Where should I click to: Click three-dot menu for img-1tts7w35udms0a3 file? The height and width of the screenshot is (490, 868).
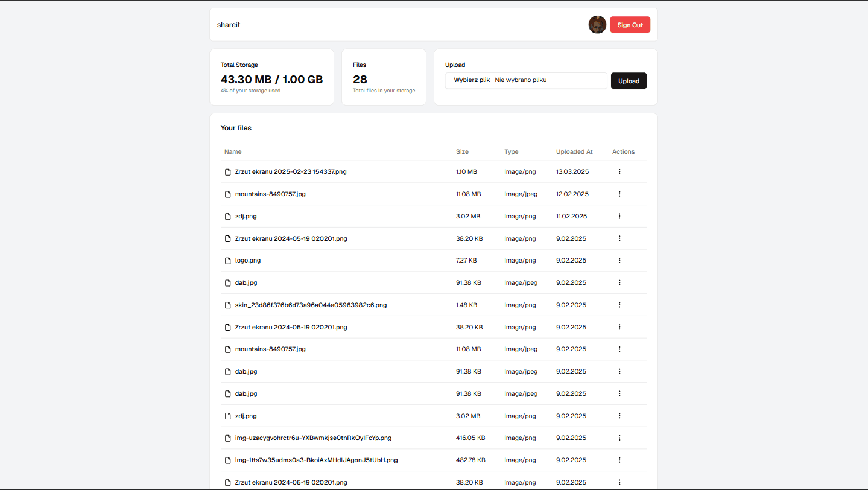(619, 460)
